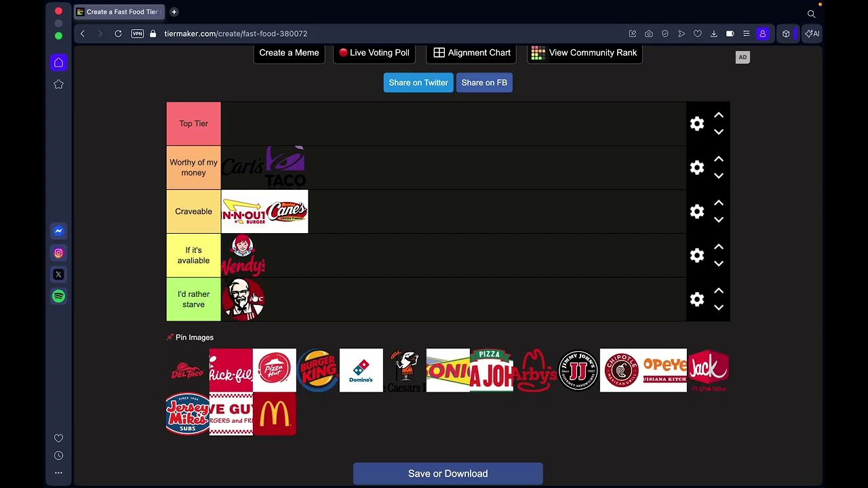
Task: Select the Five Guys logo
Action: (x=231, y=413)
